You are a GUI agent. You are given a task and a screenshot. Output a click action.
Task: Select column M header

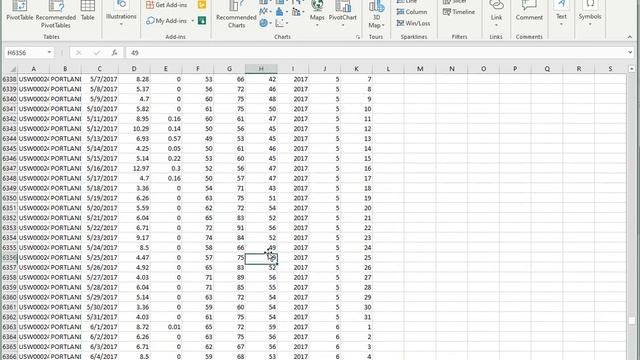point(420,69)
